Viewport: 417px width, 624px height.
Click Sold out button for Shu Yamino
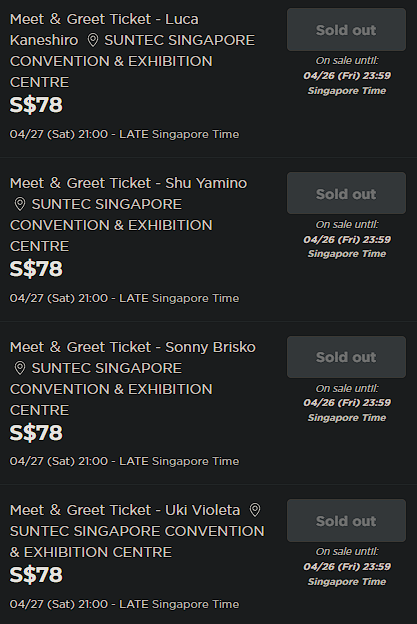(346, 193)
